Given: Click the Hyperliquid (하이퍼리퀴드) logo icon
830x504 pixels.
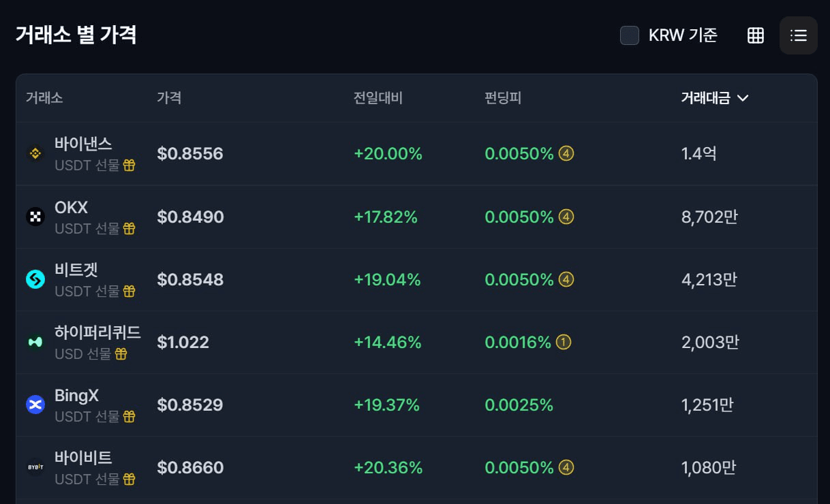Looking at the screenshot, I should 35,342.
